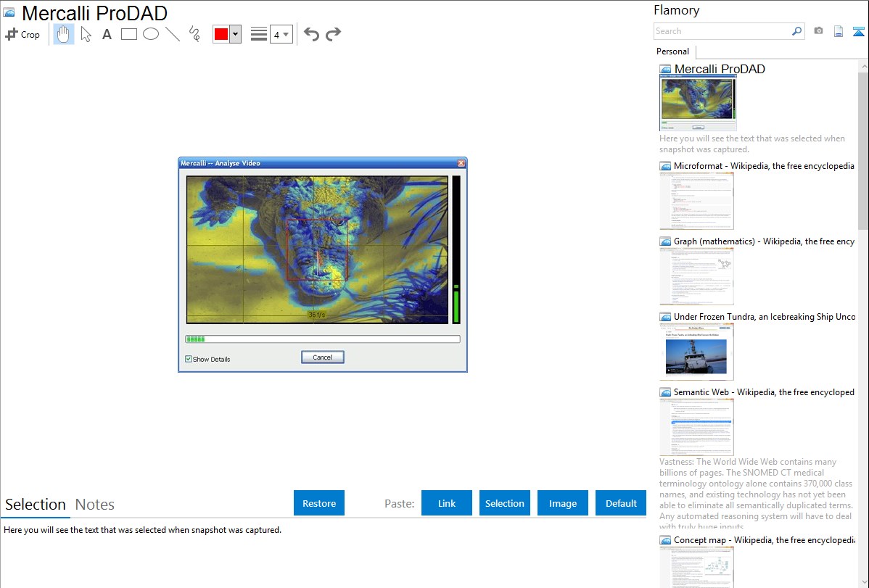Select the straight line tool

point(173,34)
